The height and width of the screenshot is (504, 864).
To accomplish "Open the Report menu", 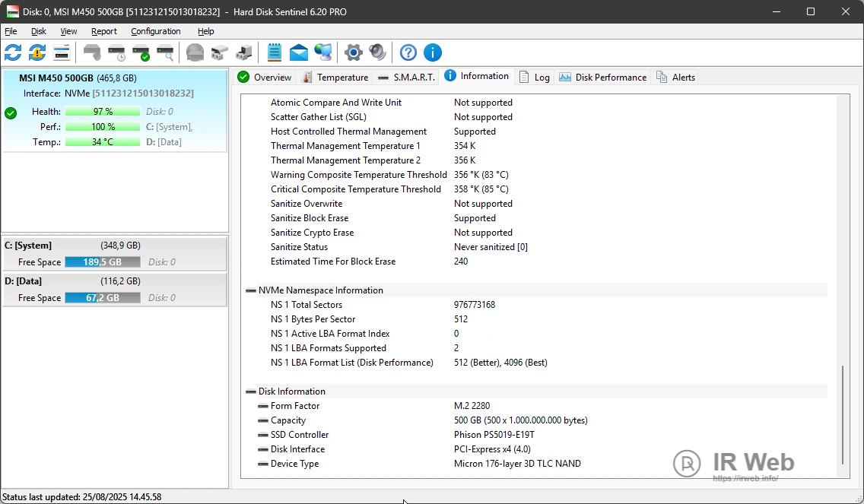I will [104, 31].
